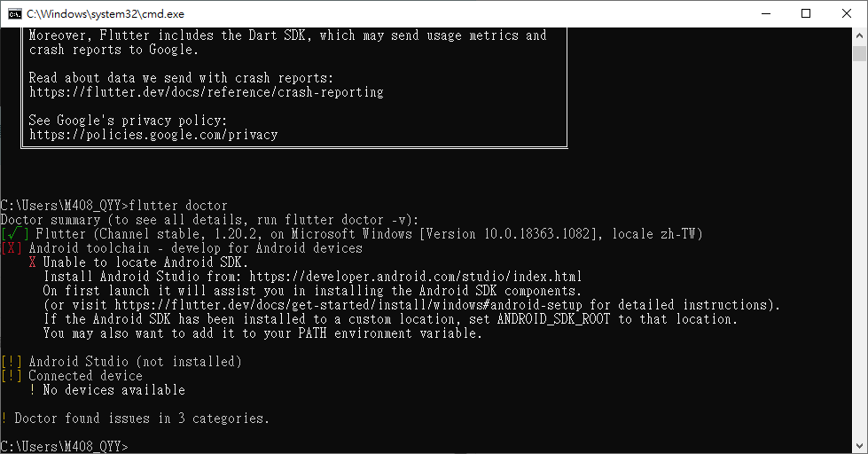
Task: Click the yellow warning beside Android Studio
Action: (x=11, y=362)
